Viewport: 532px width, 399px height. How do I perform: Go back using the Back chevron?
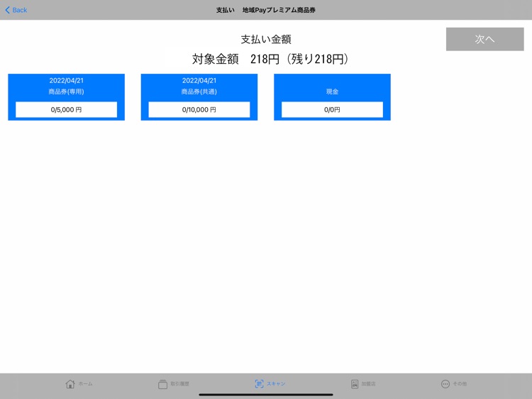(x=8, y=10)
